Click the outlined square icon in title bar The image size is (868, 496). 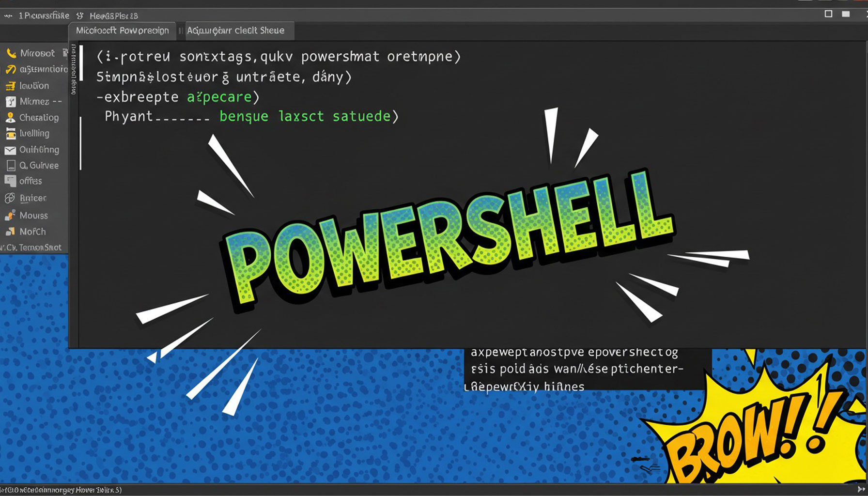pyautogui.click(x=828, y=14)
